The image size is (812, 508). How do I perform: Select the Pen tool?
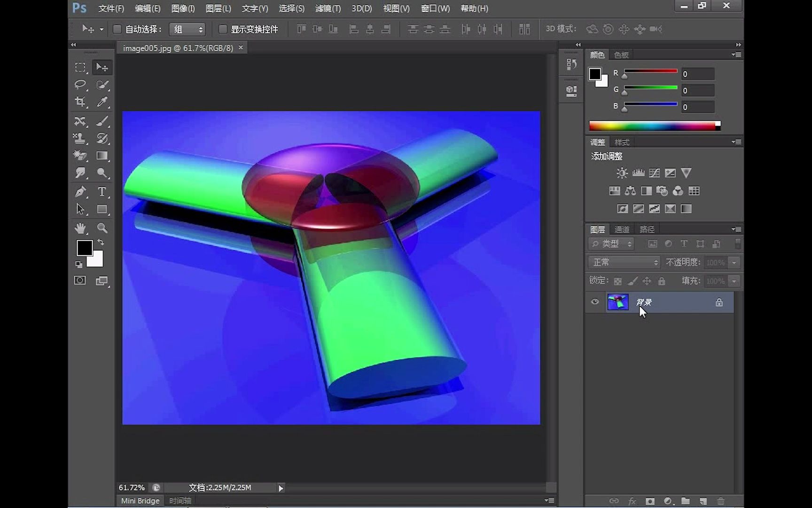(x=80, y=191)
